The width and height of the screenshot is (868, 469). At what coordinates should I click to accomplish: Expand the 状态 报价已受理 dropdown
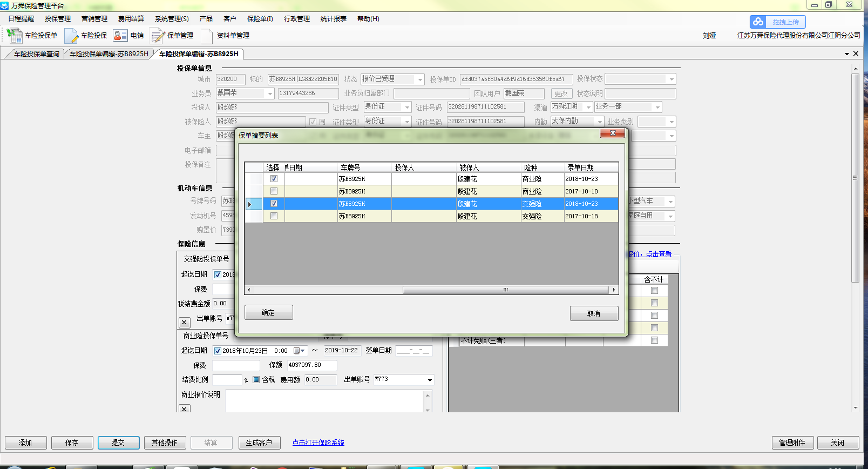click(x=419, y=79)
